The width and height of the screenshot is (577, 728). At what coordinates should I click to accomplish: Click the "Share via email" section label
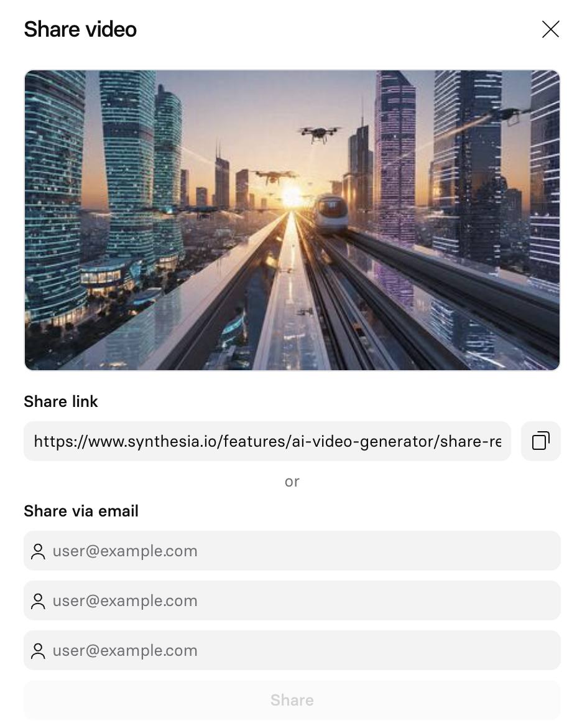(81, 511)
